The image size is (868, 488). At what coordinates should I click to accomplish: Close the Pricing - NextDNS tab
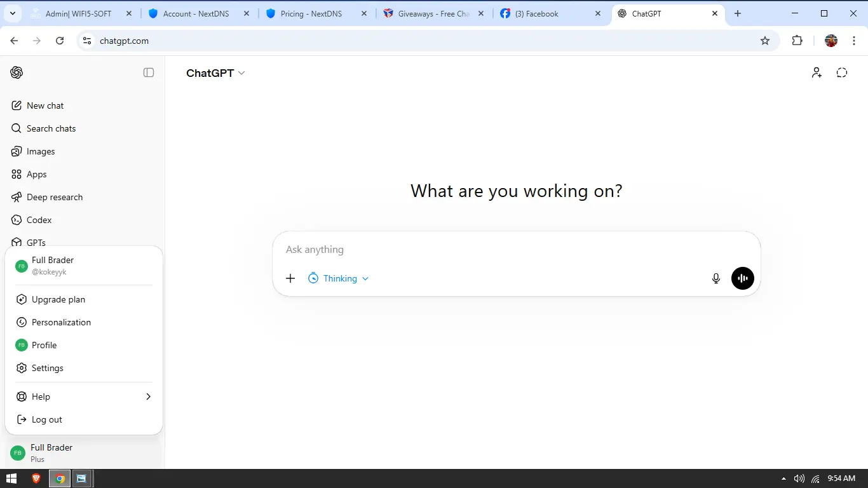click(363, 13)
